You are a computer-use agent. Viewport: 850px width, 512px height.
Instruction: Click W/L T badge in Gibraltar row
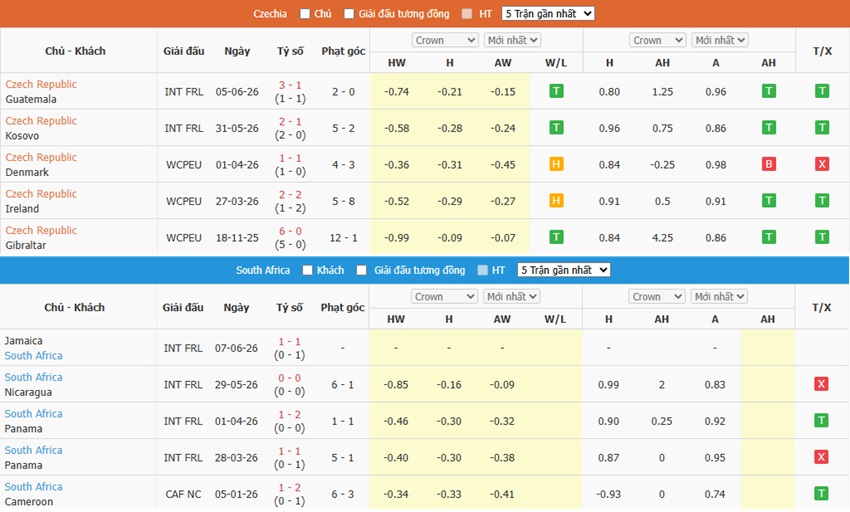(556, 237)
